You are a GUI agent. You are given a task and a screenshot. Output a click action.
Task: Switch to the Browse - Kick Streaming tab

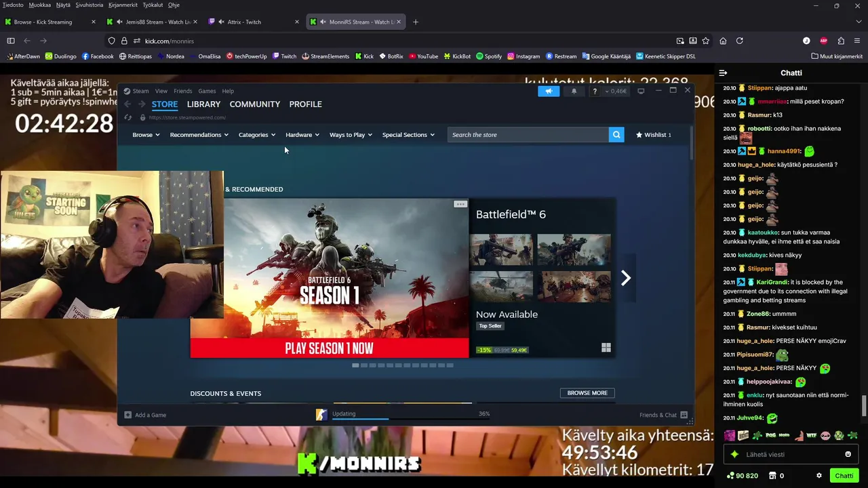(x=43, y=22)
